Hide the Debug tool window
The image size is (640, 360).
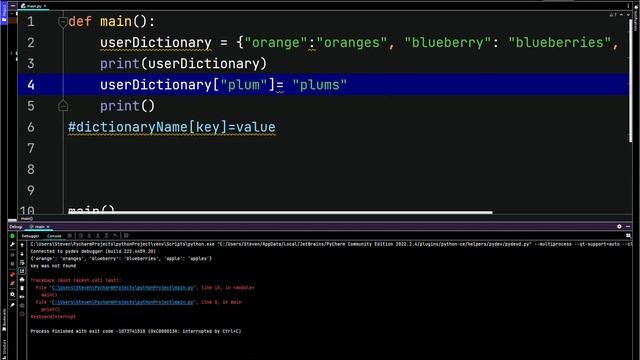(628, 227)
